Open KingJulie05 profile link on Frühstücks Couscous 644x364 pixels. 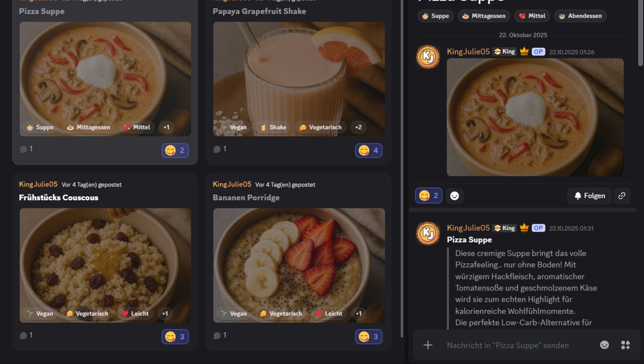point(38,184)
